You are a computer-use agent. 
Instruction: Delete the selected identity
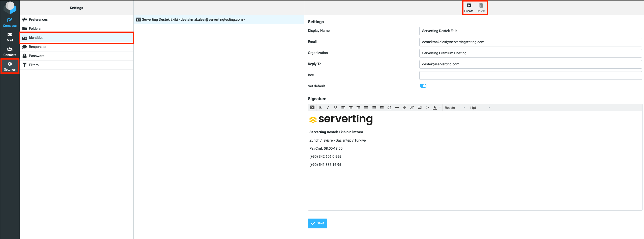point(481,8)
